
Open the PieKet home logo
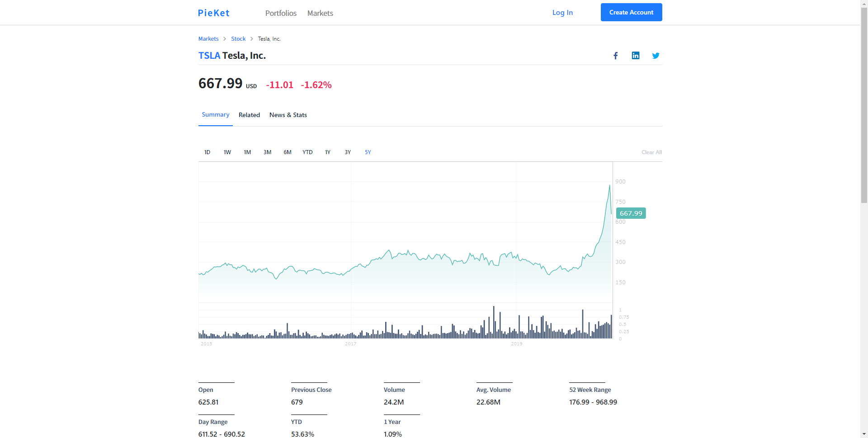214,13
